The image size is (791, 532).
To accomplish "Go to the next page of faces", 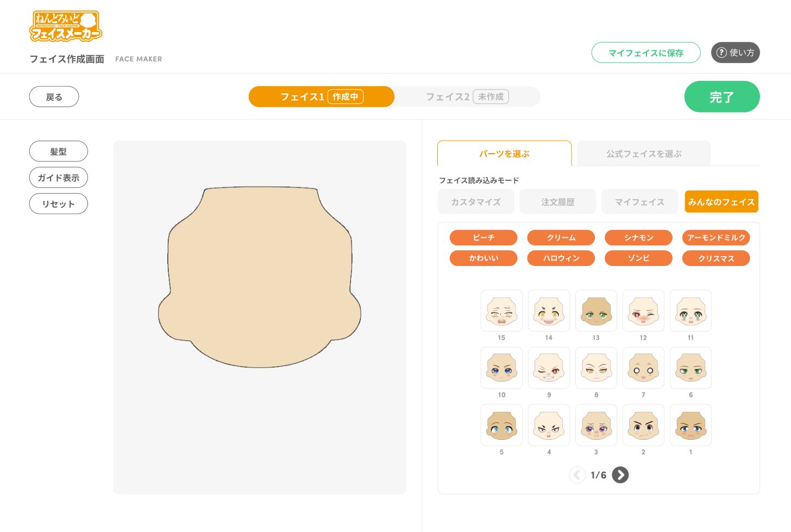I will pos(620,474).
